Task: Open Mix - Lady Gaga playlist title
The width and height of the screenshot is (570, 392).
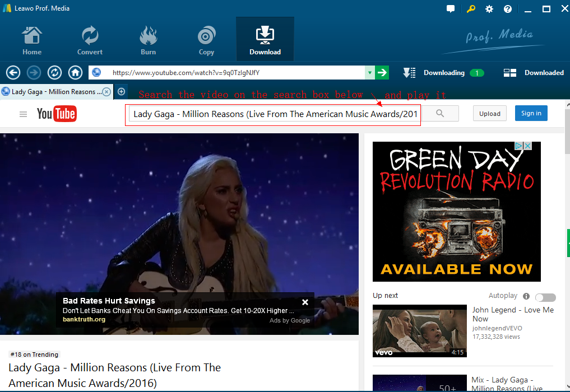Action: point(507,384)
